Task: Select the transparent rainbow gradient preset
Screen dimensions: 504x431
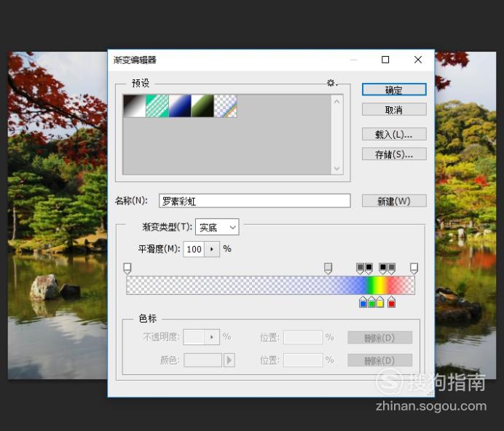Action: 226,106
